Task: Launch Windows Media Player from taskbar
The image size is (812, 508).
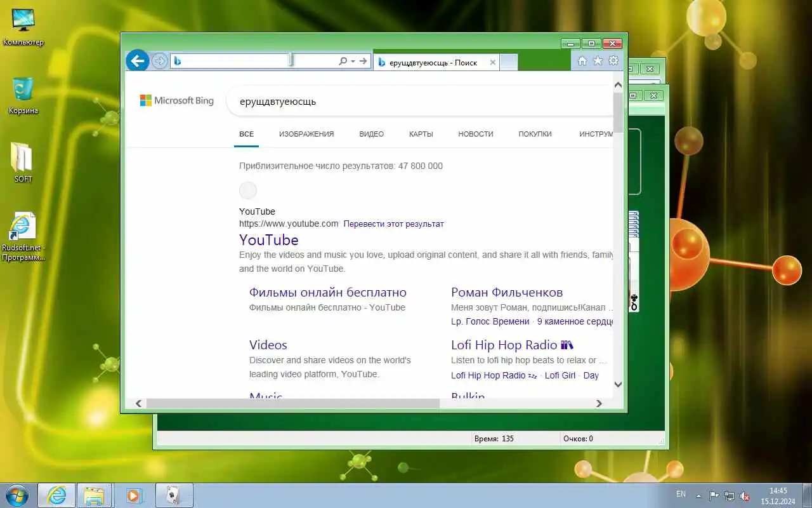Action: point(133,495)
